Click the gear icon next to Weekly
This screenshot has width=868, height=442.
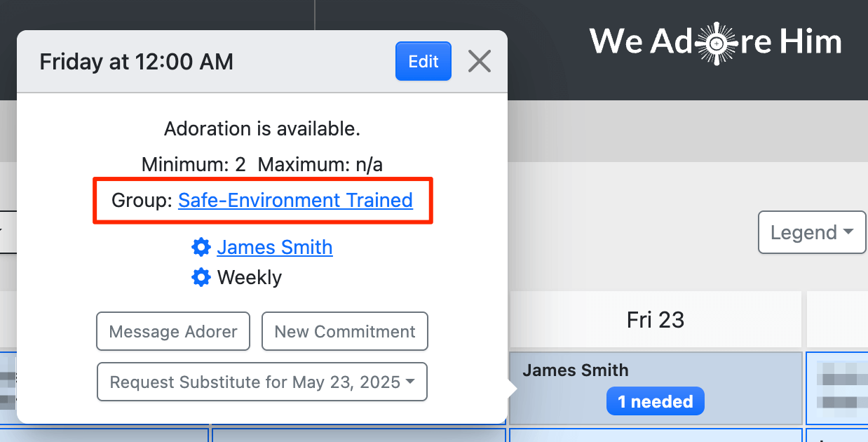201,277
